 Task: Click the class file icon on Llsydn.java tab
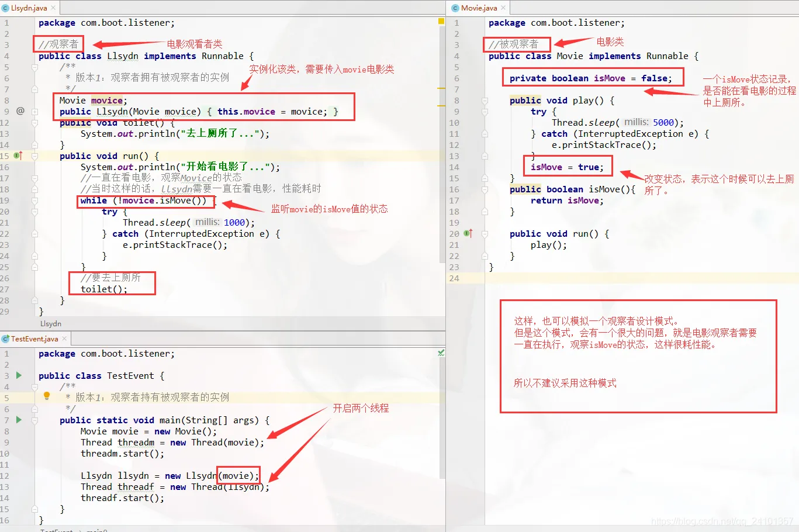pyautogui.click(x=5, y=8)
